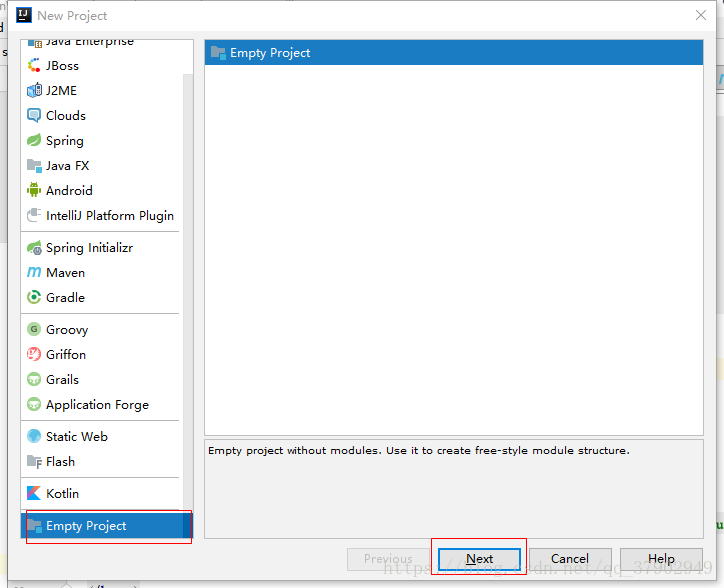
Task: Select Clouds project type
Action: pyautogui.click(x=102, y=115)
